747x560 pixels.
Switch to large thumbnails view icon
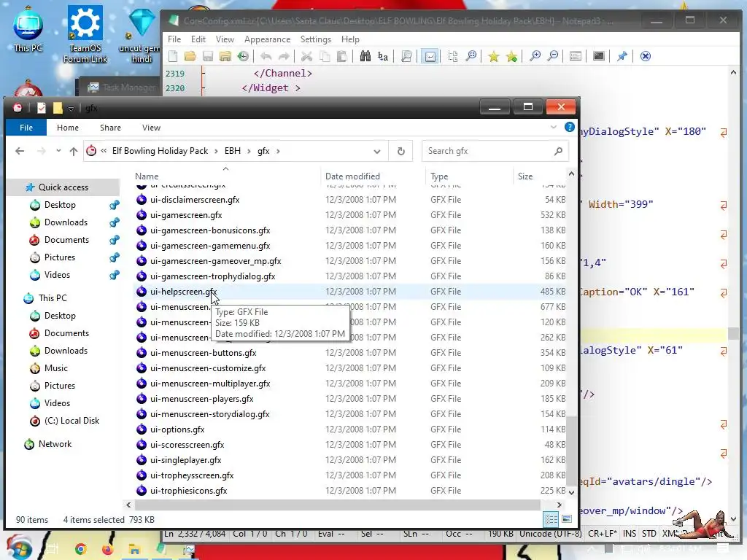(x=566, y=519)
